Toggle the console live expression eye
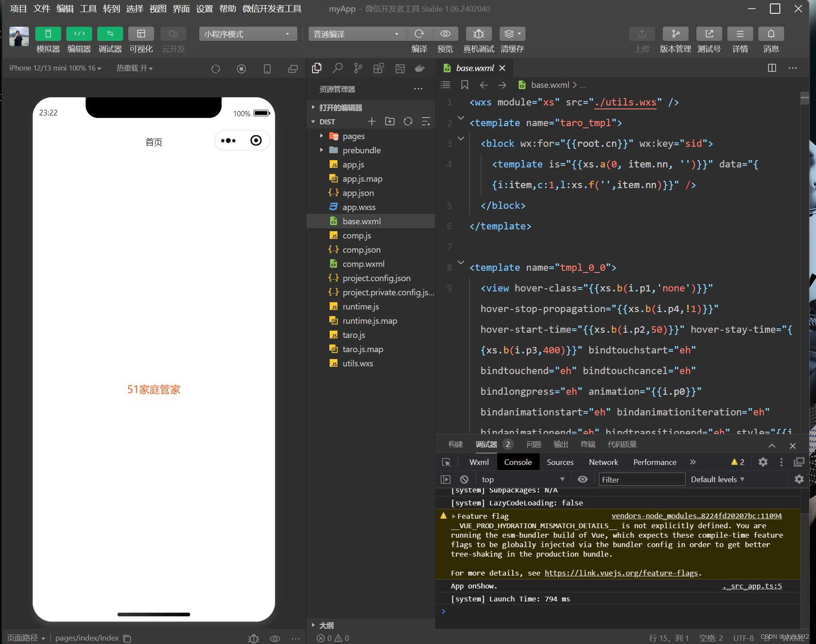816x644 pixels. point(583,479)
